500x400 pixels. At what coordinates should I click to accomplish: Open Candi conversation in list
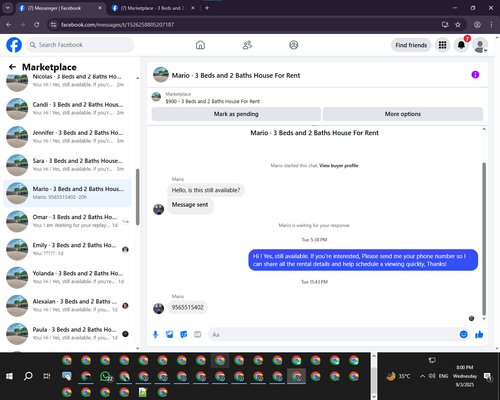point(67,109)
